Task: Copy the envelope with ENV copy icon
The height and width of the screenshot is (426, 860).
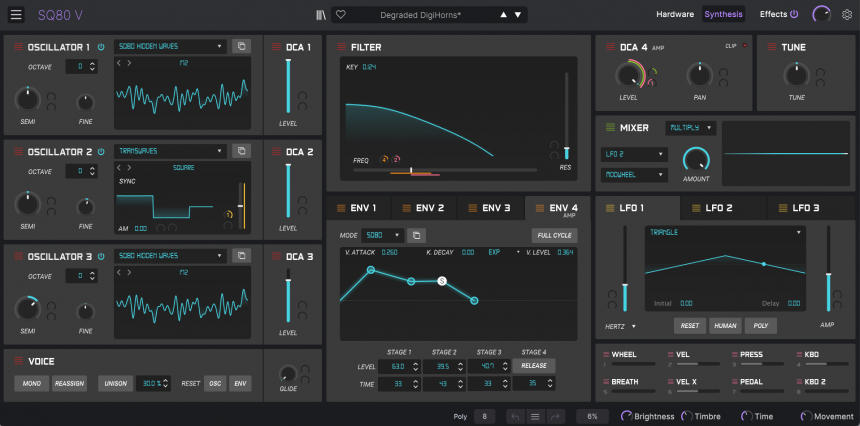Action: point(416,235)
